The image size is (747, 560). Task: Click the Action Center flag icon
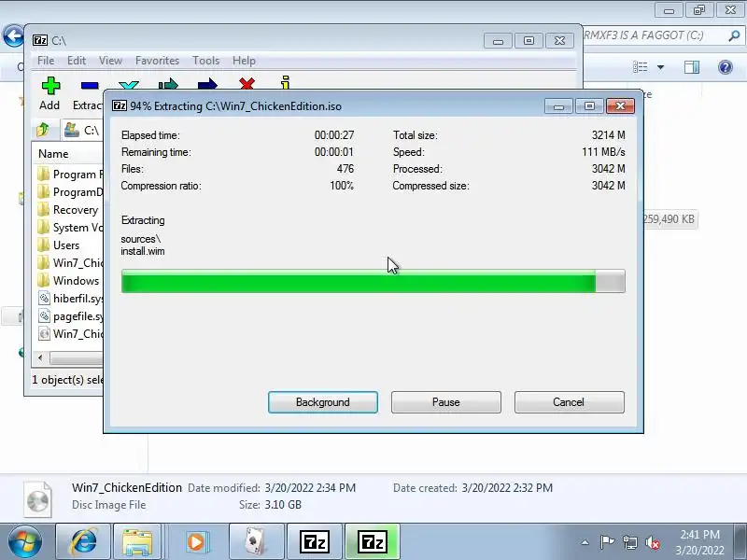[x=607, y=542]
